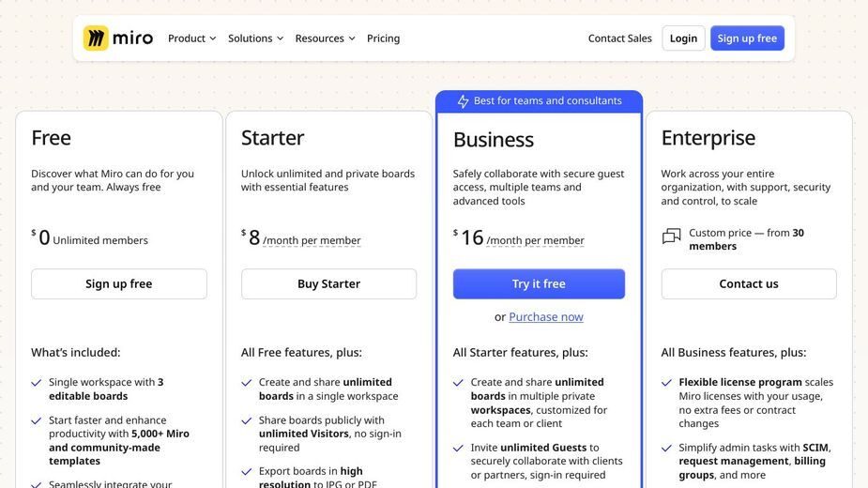
Task: Click the Buy Starter button
Action: 328,283
